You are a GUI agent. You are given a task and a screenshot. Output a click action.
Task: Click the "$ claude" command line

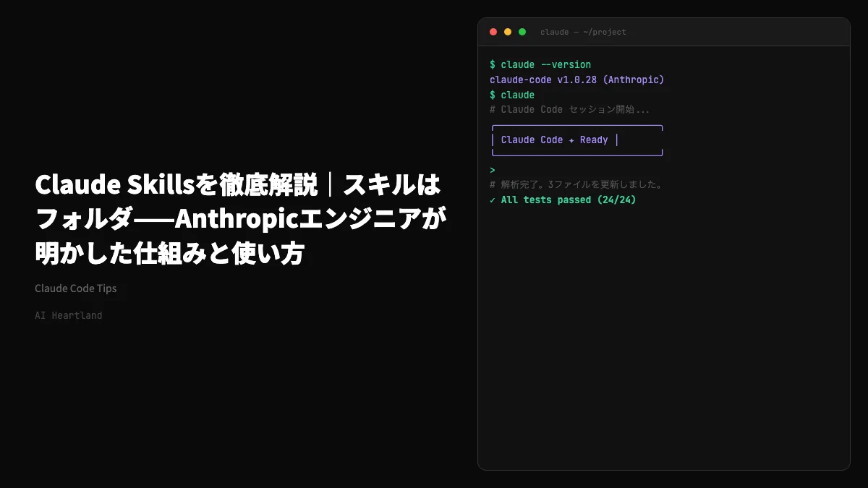[514, 95]
